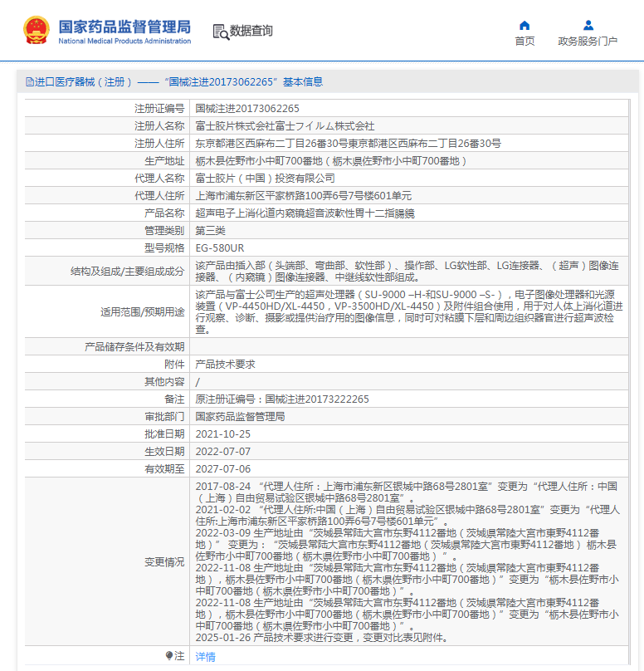The height and width of the screenshot is (671, 644).
Task: Click attachment value 产品技术要求
Action: 226,365
